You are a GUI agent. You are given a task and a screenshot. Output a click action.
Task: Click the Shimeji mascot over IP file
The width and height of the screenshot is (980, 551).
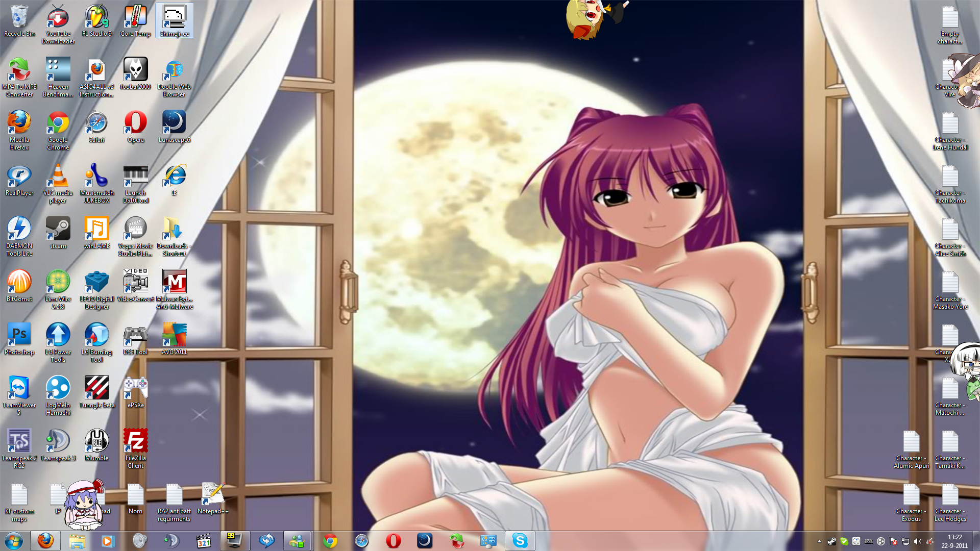(x=83, y=504)
